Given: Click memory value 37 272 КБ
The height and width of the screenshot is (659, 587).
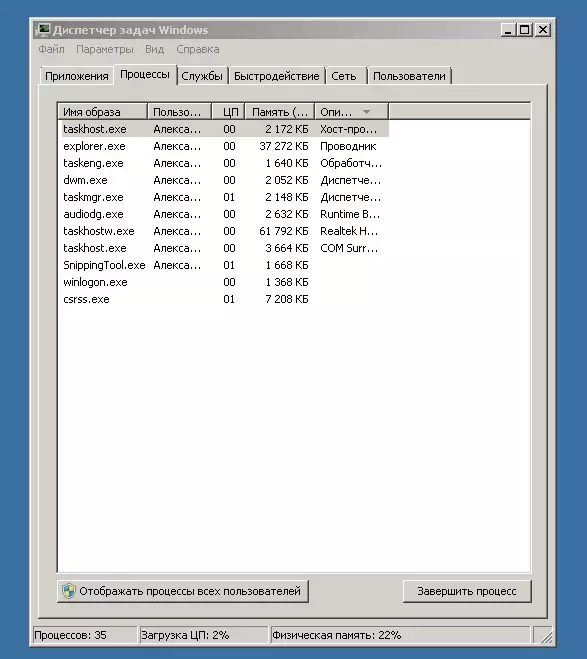Looking at the screenshot, I should pos(284,146).
